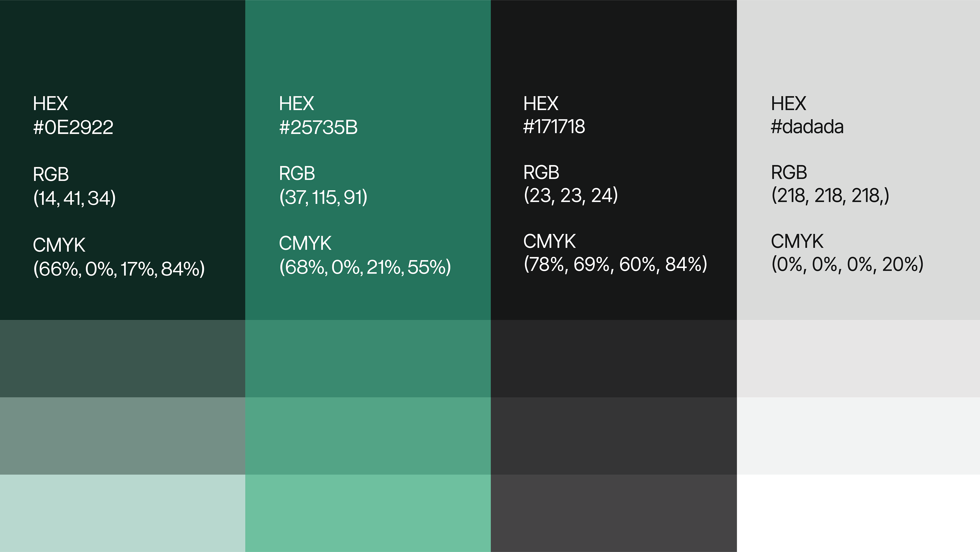Select the tint directly below the #25735B block
The height and width of the screenshot is (552, 980).
[x=368, y=359]
